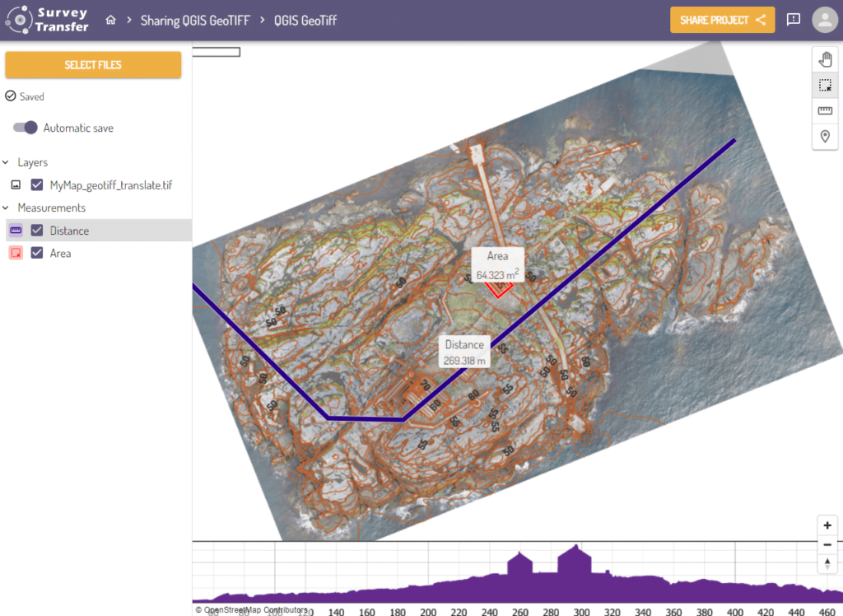843x616 pixels.
Task: Open the feedback message icon
Action: 793,20
